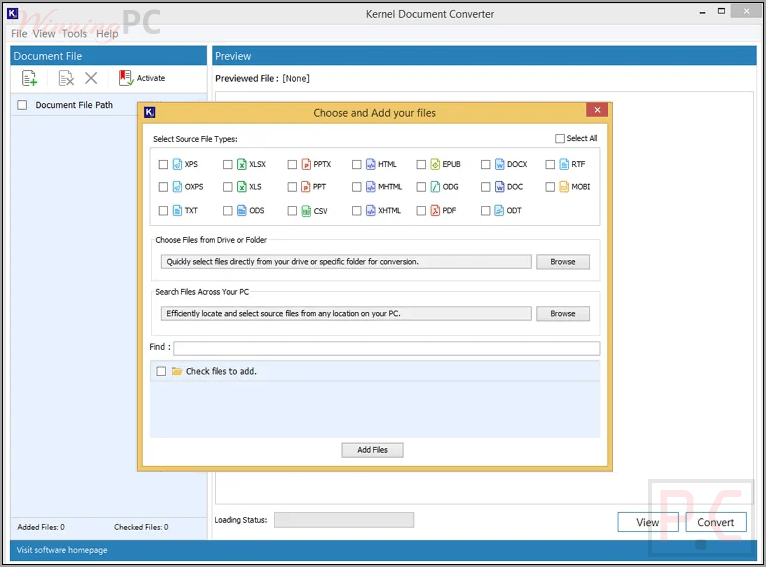
Task: Click the CSV file type icon
Action: [306, 210]
